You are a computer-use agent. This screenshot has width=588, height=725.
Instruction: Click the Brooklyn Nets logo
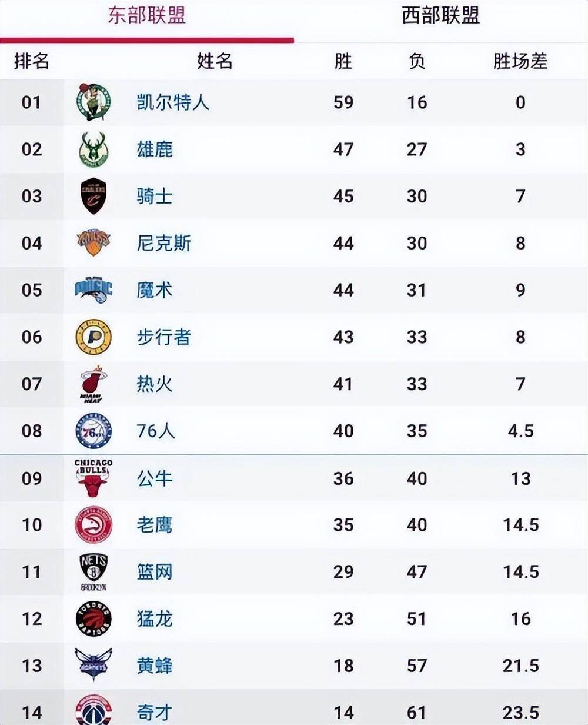[x=92, y=571]
